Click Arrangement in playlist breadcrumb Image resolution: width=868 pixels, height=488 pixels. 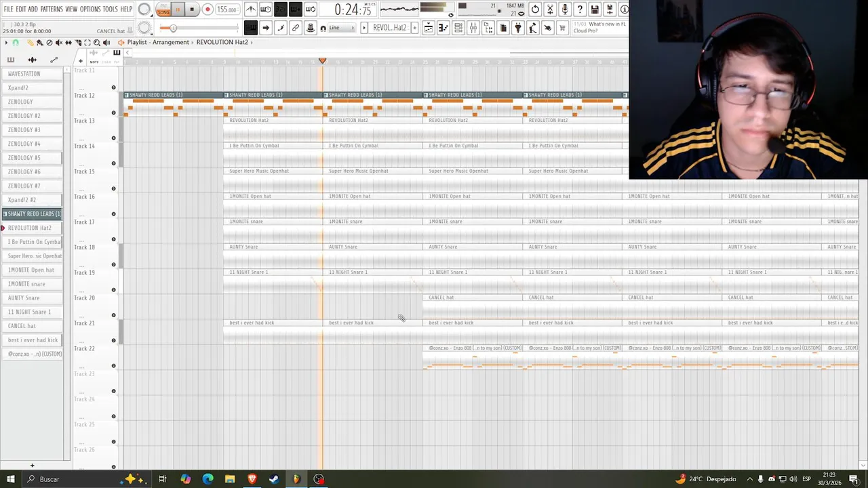click(x=170, y=42)
